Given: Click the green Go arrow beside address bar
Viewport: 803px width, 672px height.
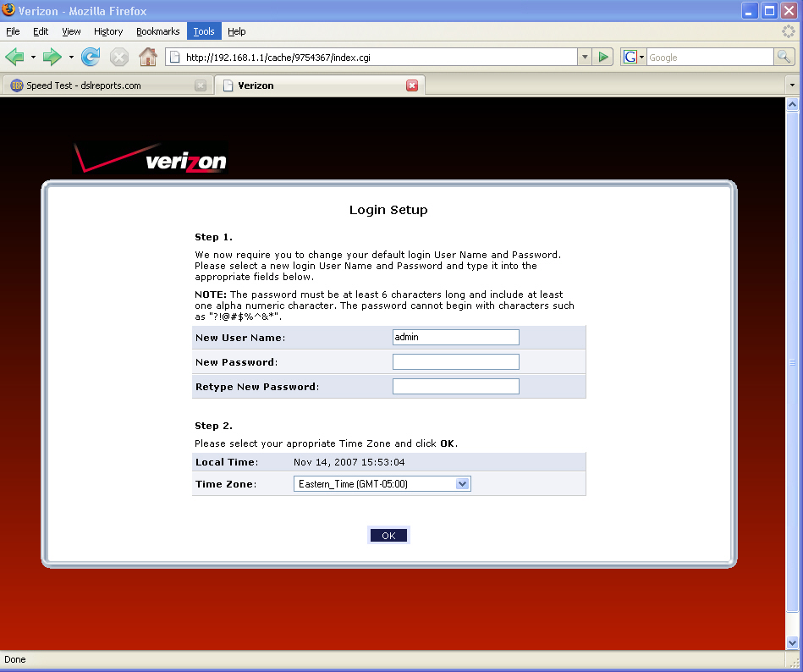Looking at the screenshot, I should pyautogui.click(x=603, y=57).
